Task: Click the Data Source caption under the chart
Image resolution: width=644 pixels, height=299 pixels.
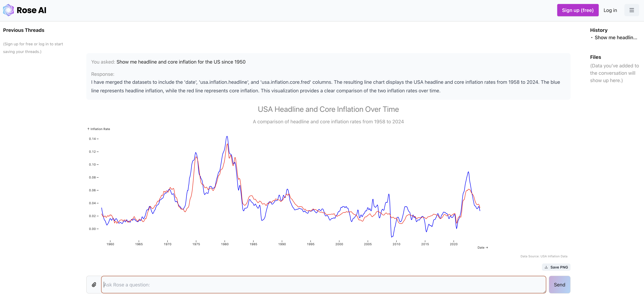Action: pos(544,256)
